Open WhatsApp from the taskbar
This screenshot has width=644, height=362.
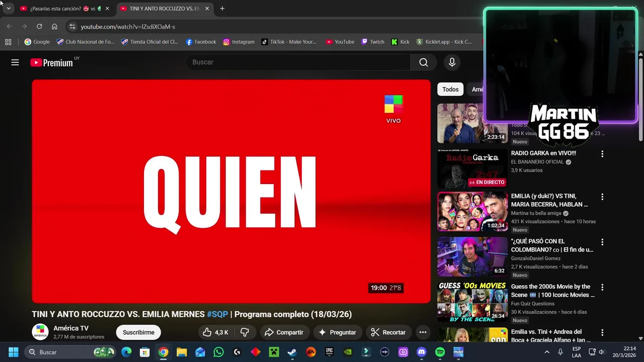218,352
